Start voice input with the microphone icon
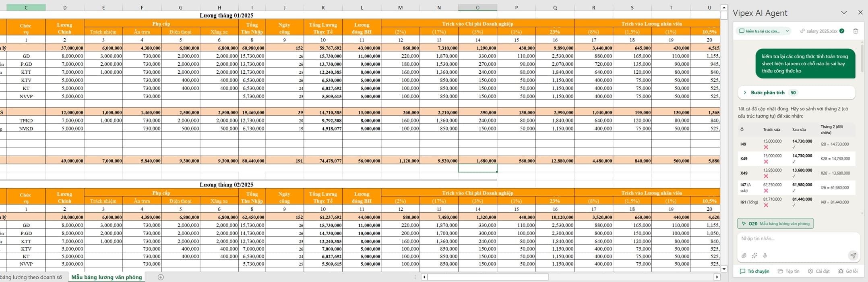 [x=765, y=255]
